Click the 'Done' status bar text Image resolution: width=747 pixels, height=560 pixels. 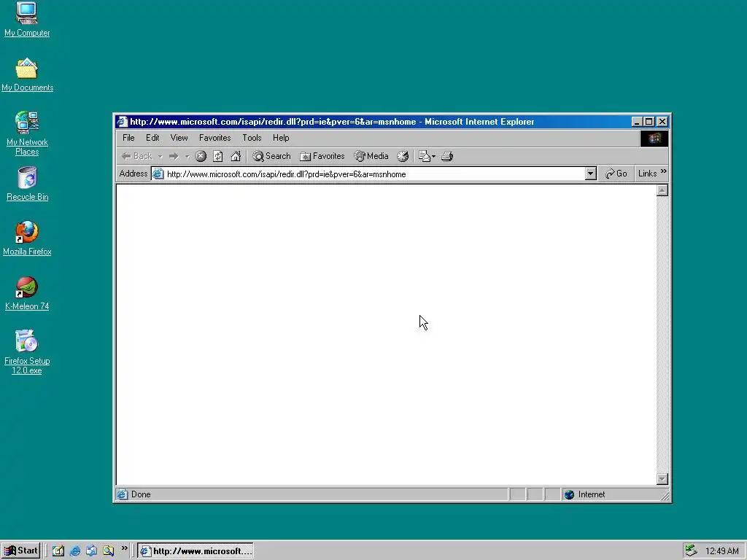click(141, 495)
